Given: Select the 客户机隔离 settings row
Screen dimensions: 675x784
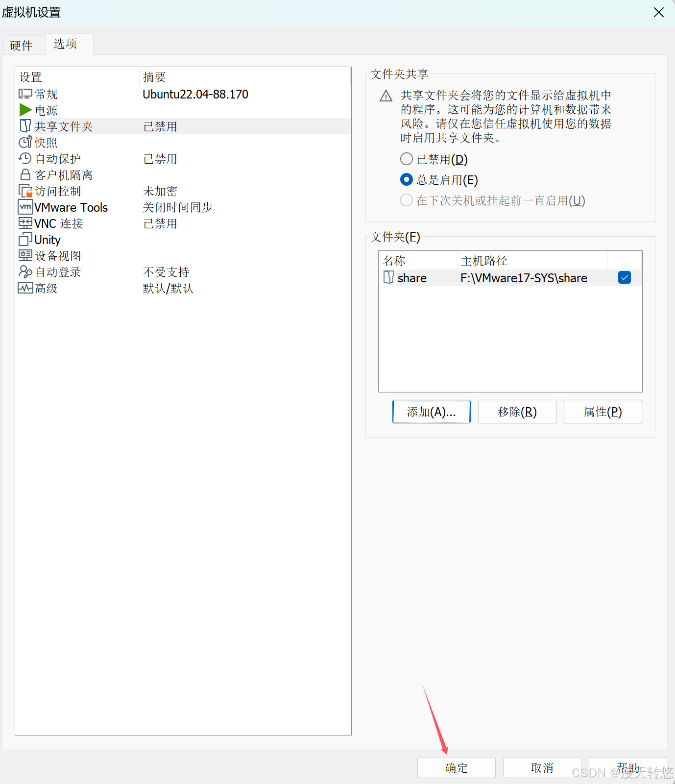Looking at the screenshot, I should coord(183,174).
